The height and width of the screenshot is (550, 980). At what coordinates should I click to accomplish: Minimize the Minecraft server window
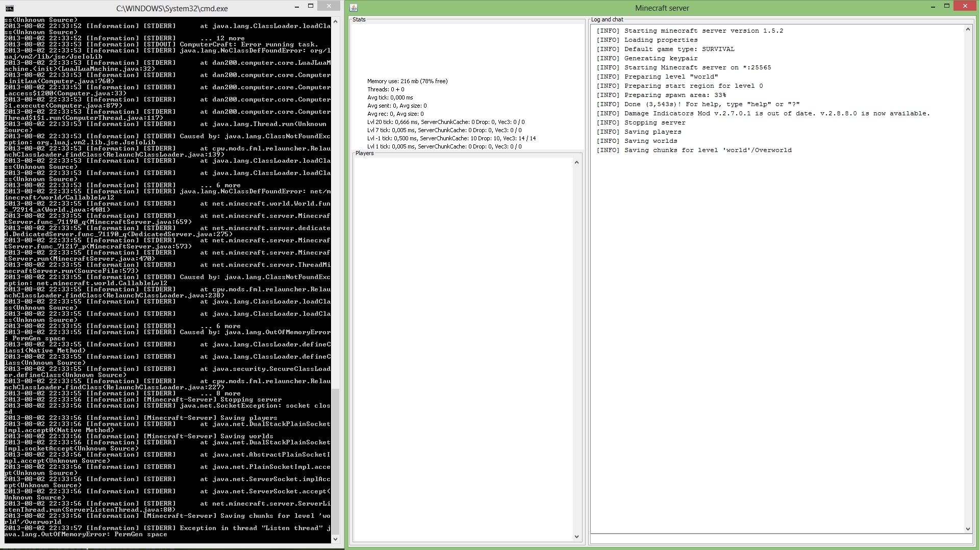[x=933, y=7]
